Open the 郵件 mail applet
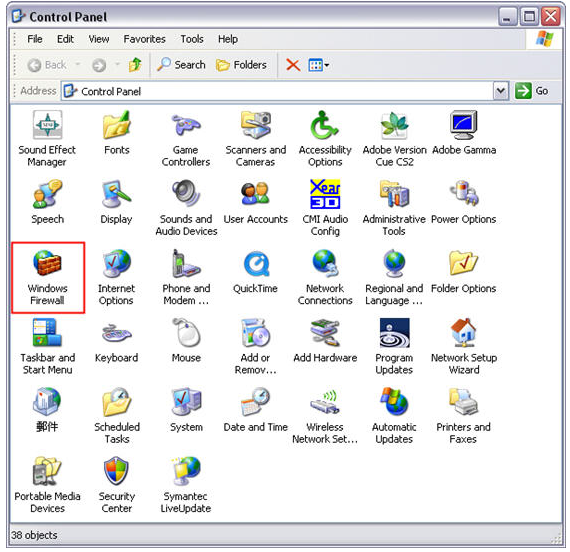The height and width of the screenshot is (552, 570). [47, 410]
